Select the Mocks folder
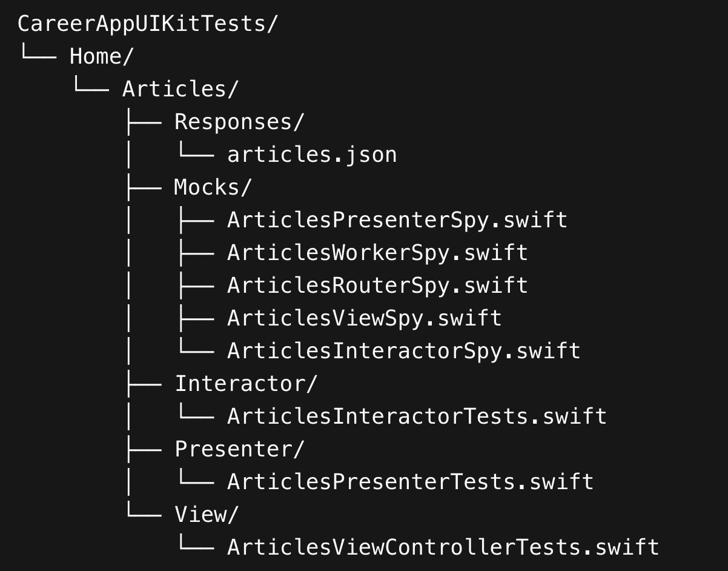This screenshot has height=571, width=728. pos(213,187)
